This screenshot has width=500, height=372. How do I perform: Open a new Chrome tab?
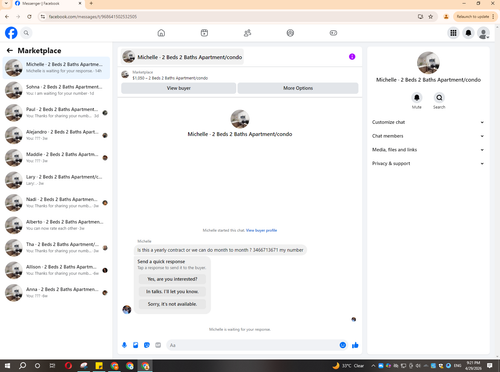coord(91,3)
